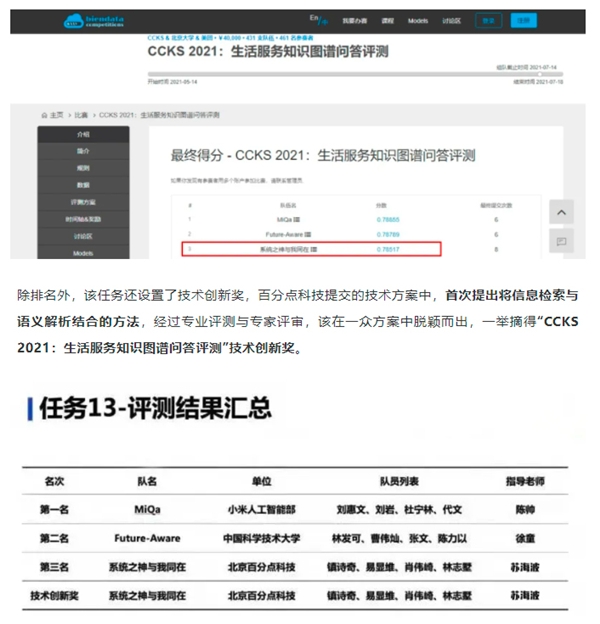This screenshot has height=624, width=600.
Task: Open 我要办赛 in the top navigation
Action: tap(355, 21)
